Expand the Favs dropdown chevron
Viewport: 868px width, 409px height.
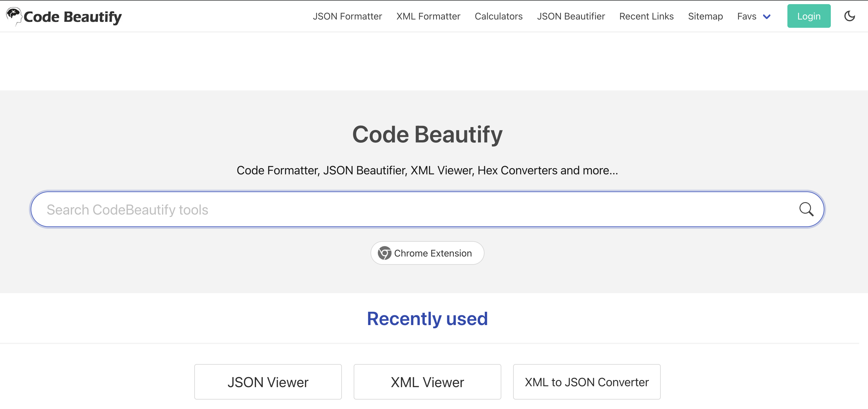(766, 17)
